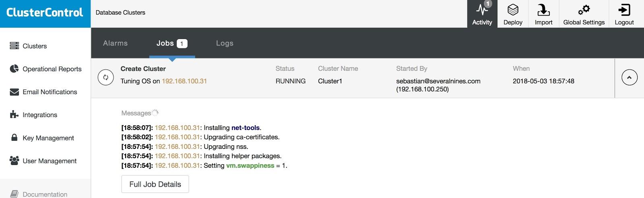Click the User Management people icon
This screenshot has height=198, width=644.
click(14, 161)
